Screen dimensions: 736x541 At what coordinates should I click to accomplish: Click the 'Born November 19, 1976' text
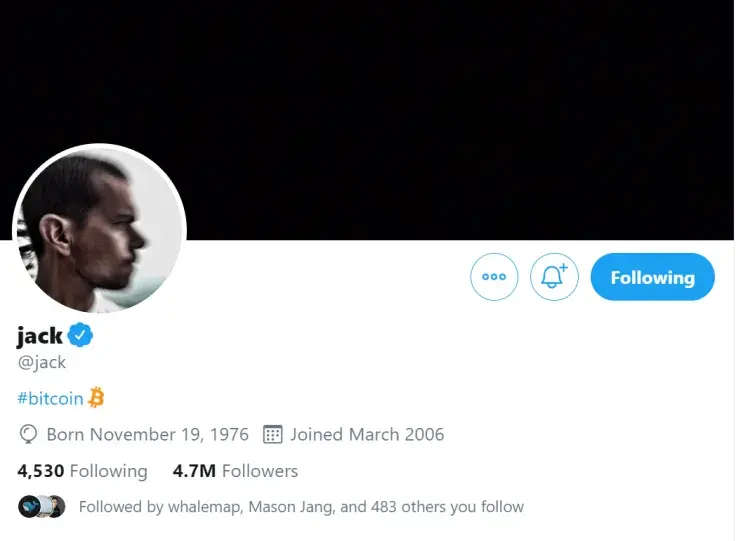(148, 434)
